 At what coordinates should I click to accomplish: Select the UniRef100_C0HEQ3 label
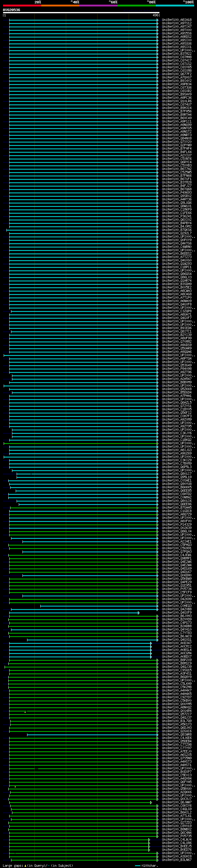pyautogui.click(x=177, y=606)
